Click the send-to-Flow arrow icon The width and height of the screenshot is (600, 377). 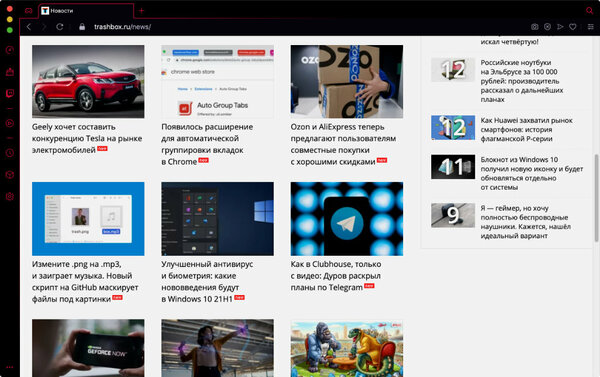(560, 27)
